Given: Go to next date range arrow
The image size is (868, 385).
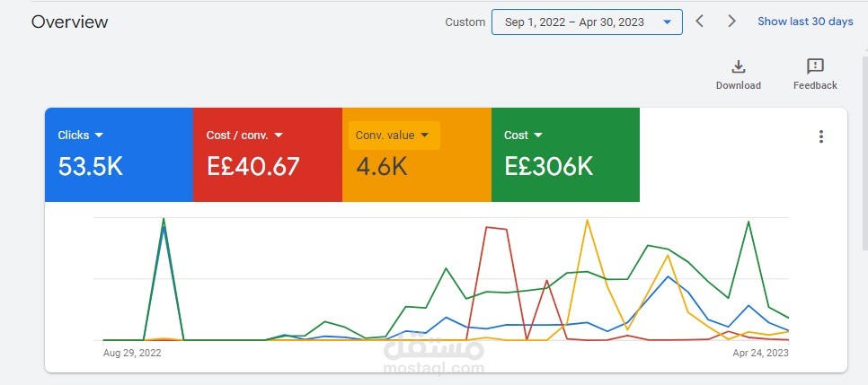Looking at the screenshot, I should (x=731, y=22).
